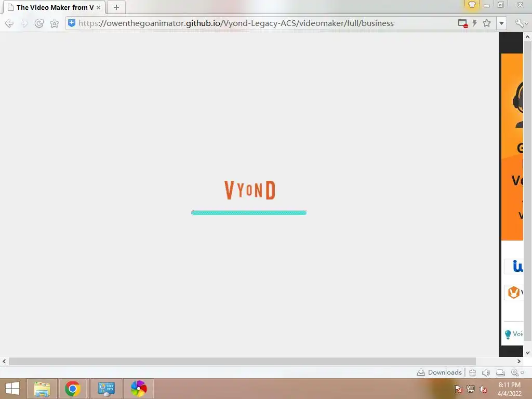Select The Video Maker from V tab
The width and height of the screenshot is (532, 399).
click(x=54, y=7)
